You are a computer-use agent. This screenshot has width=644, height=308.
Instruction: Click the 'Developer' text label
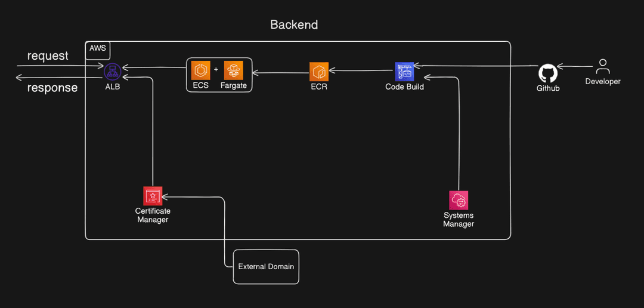tap(603, 81)
